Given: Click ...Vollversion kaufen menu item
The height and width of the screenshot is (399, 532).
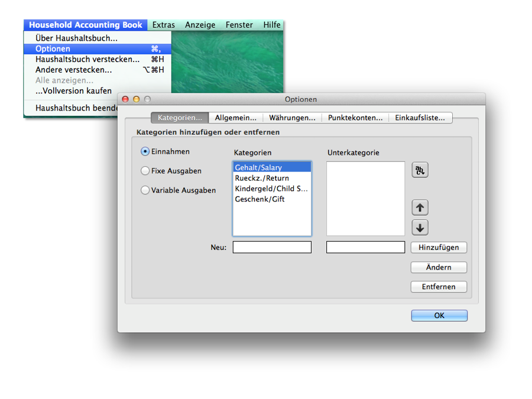Looking at the screenshot, I should (73, 91).
